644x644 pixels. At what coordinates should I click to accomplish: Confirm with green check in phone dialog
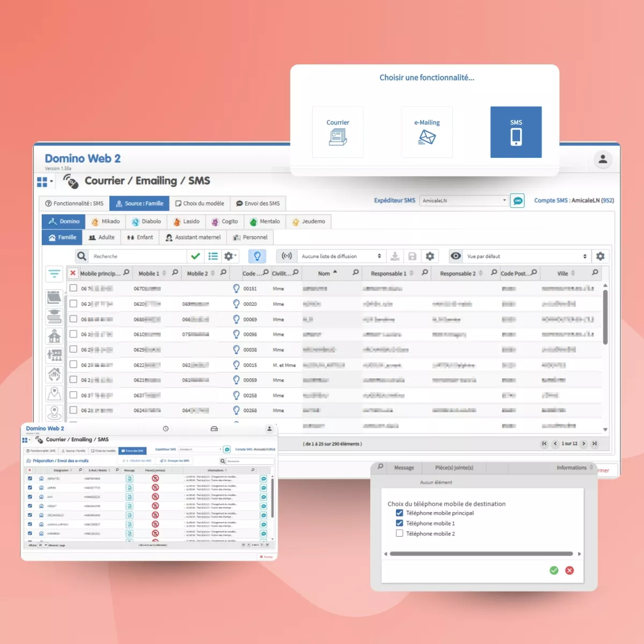[x=554, y=570]
